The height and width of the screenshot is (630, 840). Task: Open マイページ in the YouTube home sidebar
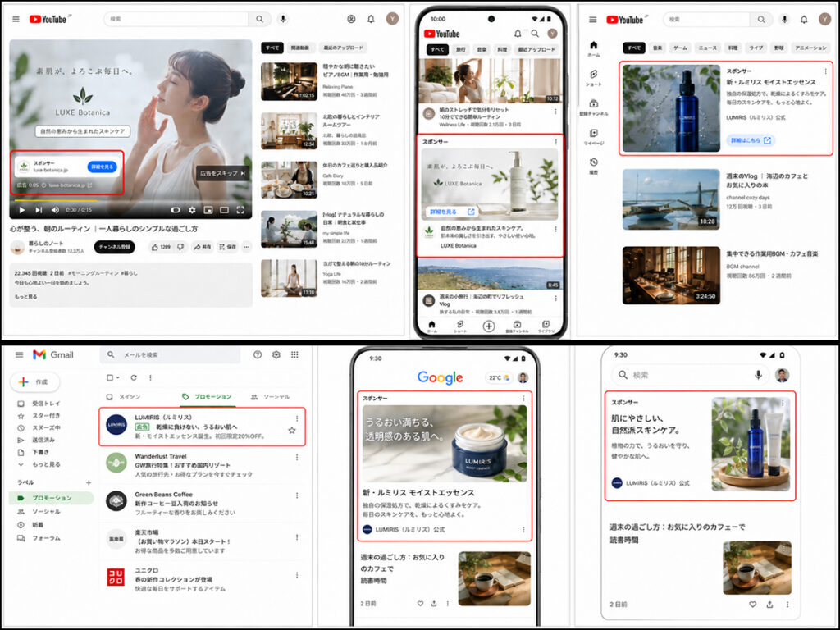pyautogui.click(x=594, y=136)
